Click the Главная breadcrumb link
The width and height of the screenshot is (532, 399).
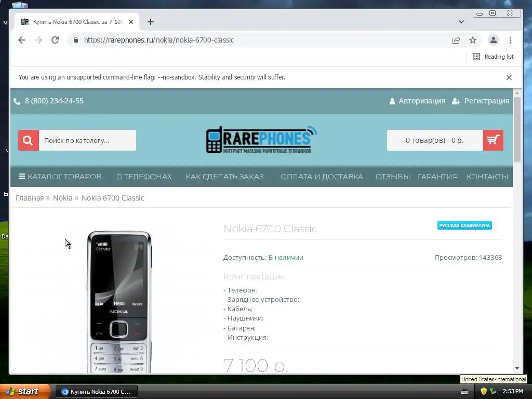[30, 198]
